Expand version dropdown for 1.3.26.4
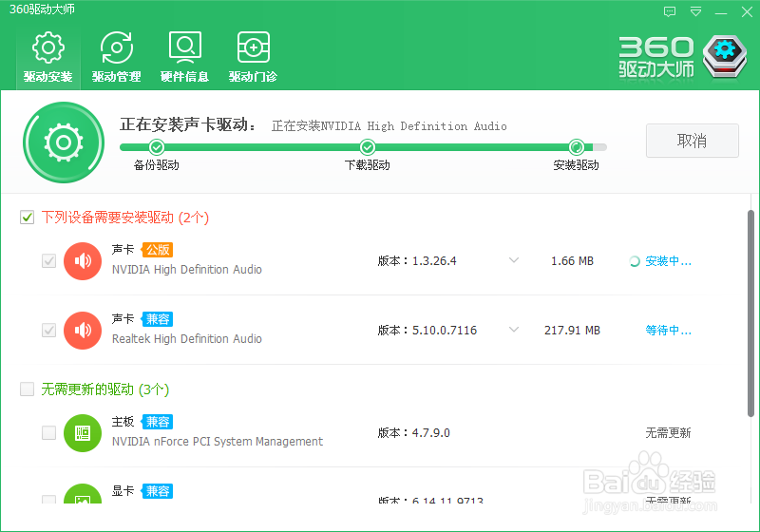The image size is (760, 532). click(x=514, y=260)
